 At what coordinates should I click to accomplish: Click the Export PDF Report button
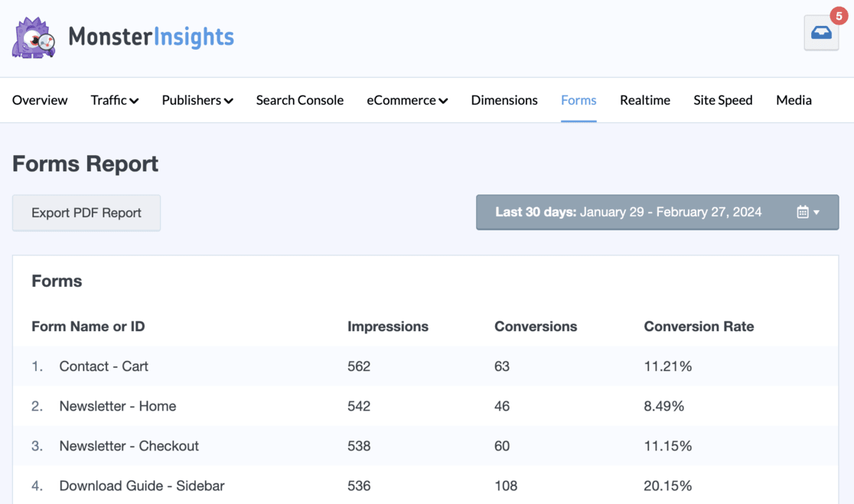click(x=86, y=213)
